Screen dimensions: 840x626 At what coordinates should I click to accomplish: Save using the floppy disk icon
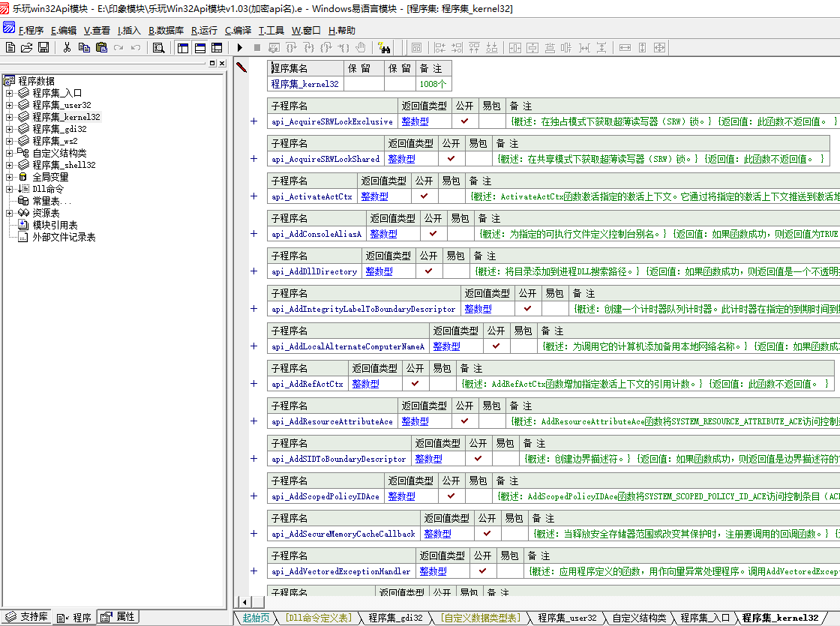[x=43, y=47]
